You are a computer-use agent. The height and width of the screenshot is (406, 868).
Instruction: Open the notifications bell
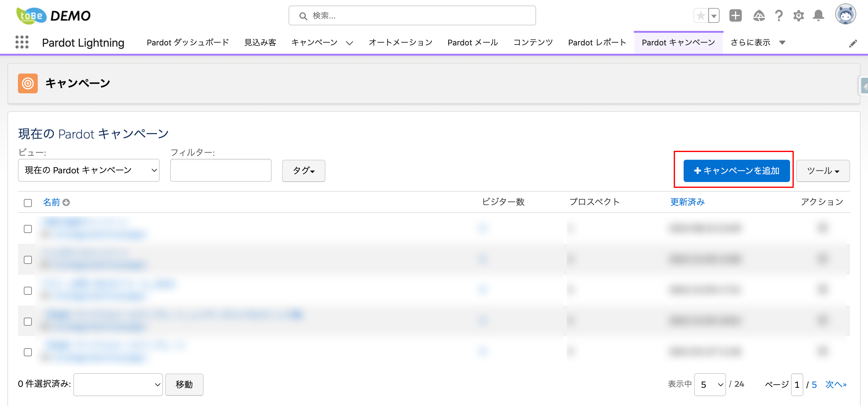[818, 15]
